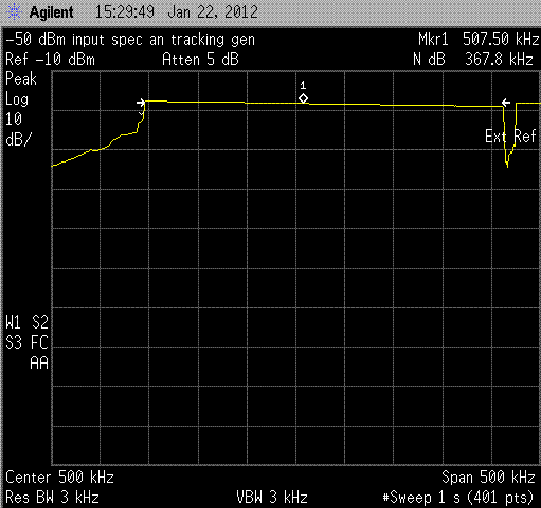
Task: Click the 10 dB/ scale division label
Action: tap(19, 129)
